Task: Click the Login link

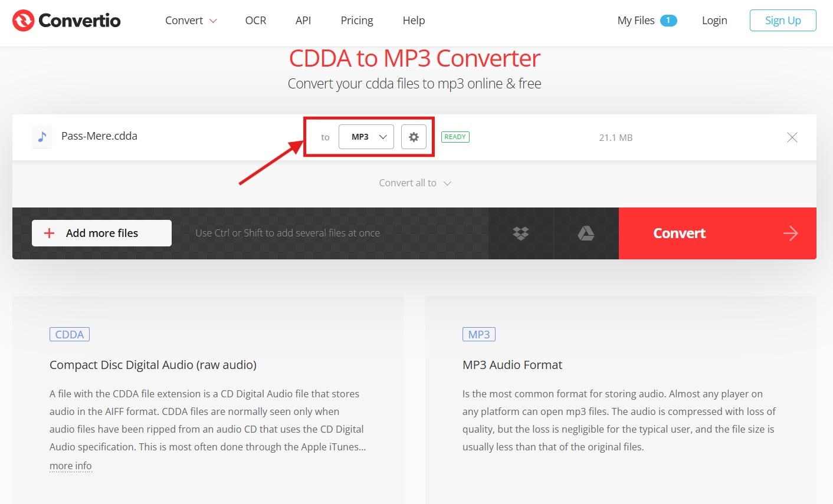Action: coord(714,21)
